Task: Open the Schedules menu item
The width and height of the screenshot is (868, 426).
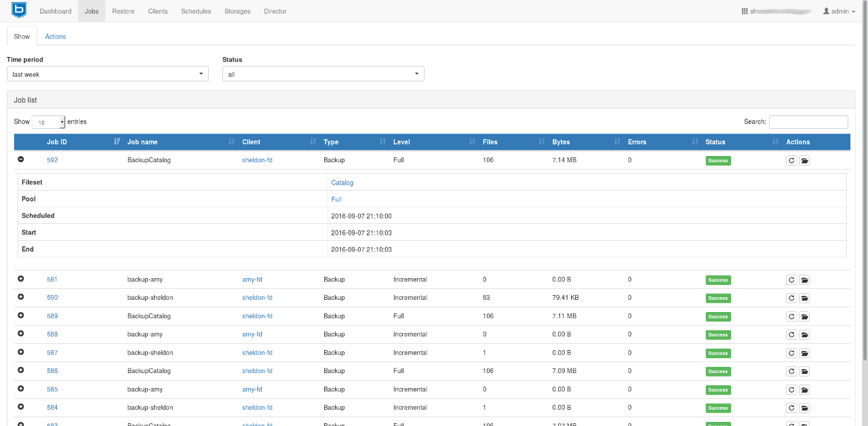Action: tap(195, 11)
